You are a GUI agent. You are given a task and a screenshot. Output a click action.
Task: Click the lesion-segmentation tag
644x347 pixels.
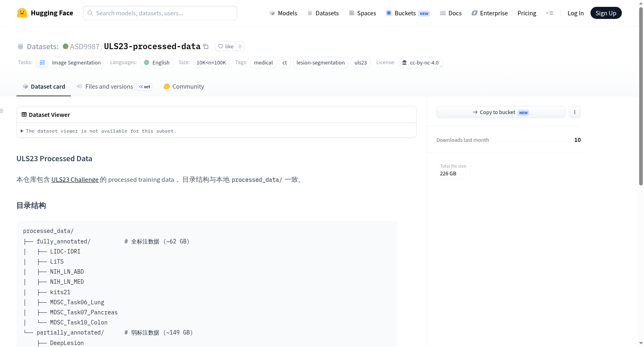321,62
